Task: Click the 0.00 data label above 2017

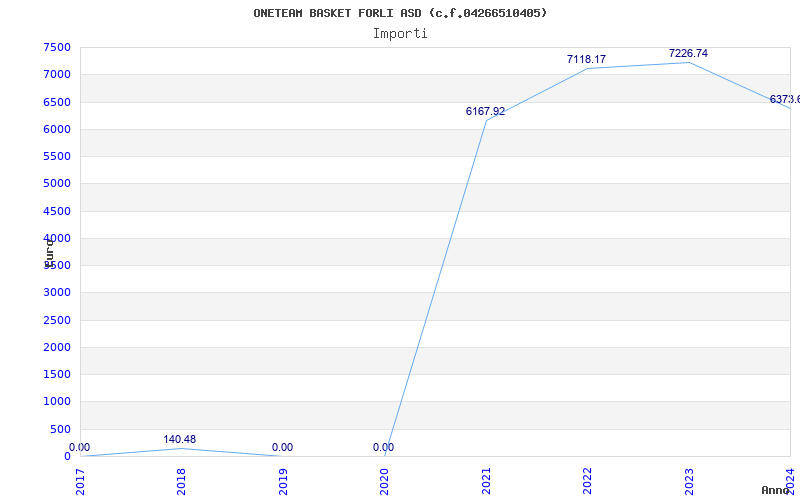Action: point(79,447)
